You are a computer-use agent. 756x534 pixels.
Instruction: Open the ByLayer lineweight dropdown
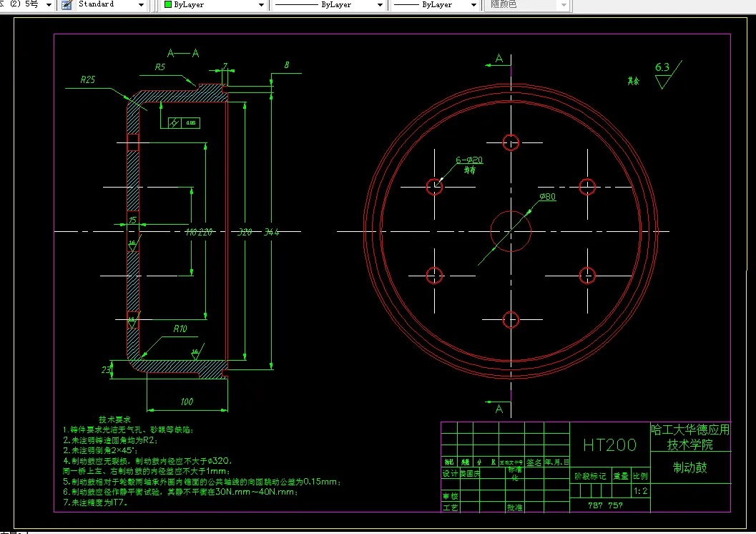tap(473, 5)
